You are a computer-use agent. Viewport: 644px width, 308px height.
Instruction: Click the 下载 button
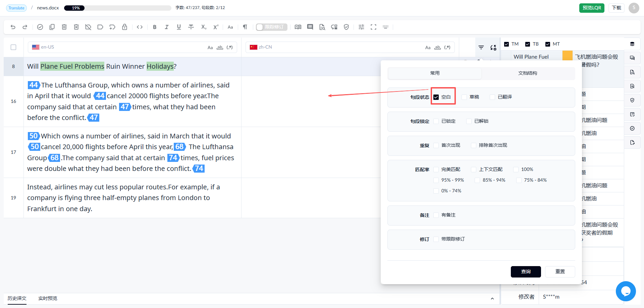click(x=616, y=8)
